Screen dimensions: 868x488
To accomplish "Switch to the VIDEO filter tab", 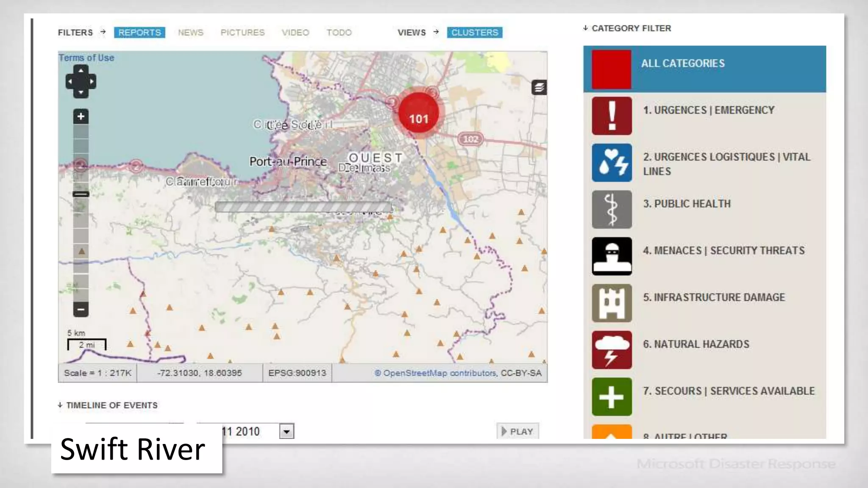I will pyautogui.click(x=295, y=33).
